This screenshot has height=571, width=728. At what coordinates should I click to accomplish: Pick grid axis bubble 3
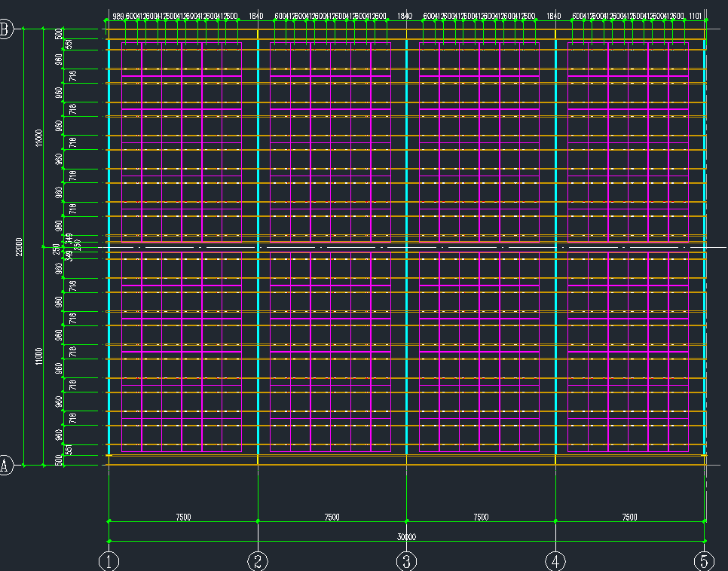click(407, 561)
